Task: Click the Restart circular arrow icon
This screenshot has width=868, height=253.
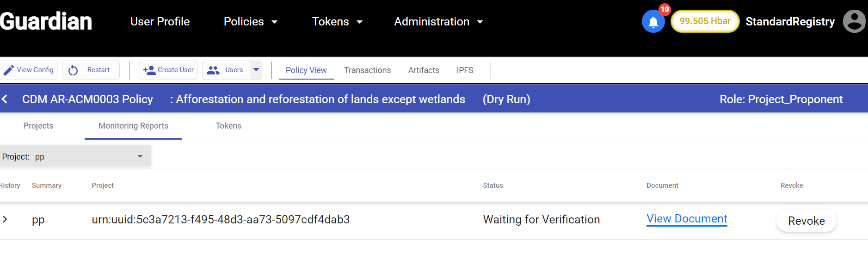Action: click(73, 70)
